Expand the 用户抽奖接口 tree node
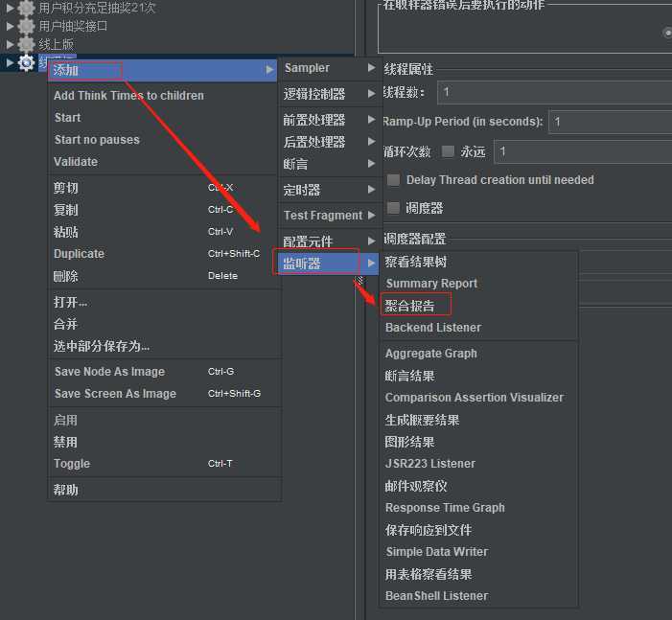This screenshot has height=620, width=672. coord(10,26)
